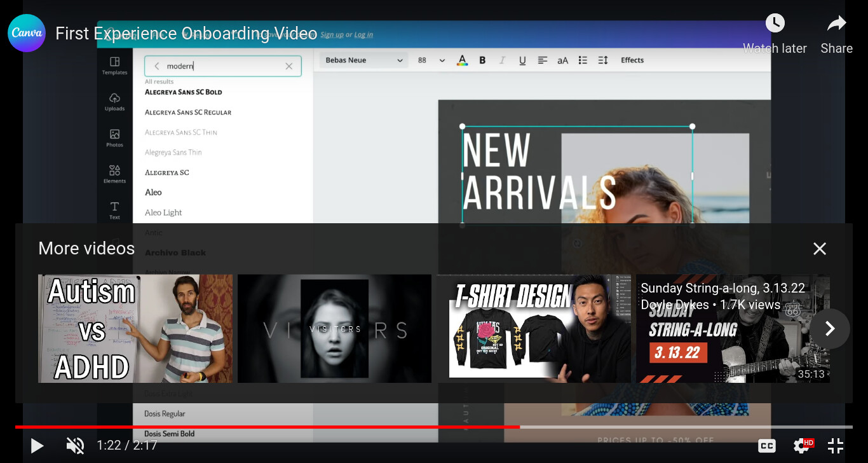Clear the font search text
Screen dimensions: 868x463
289,66
